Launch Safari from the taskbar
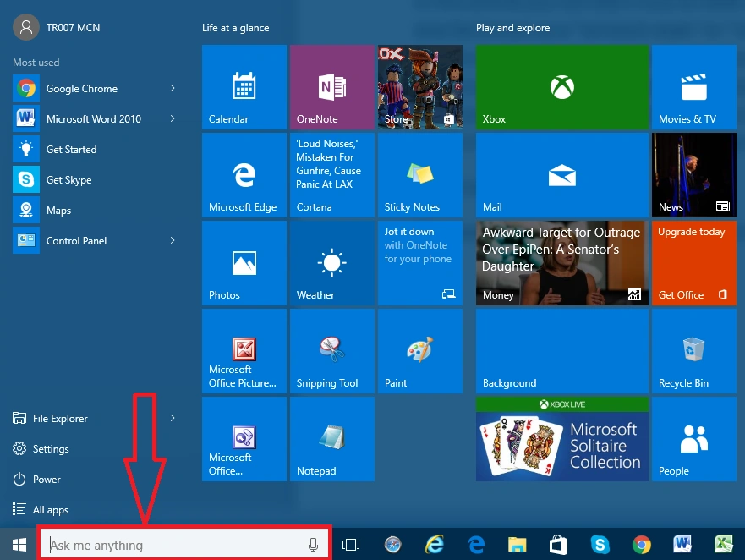This screenshot has width=745, height=560. coord(393,545)
